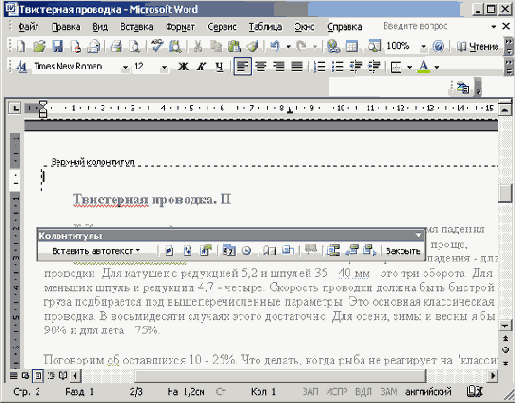Open the Вставка menu

pos(137,27)
